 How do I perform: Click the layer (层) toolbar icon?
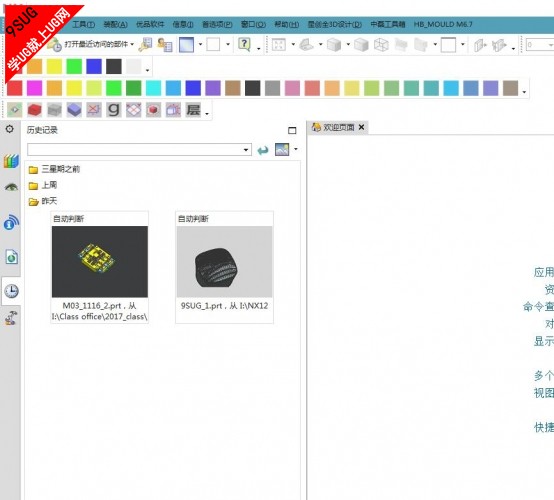coord(193,110)
